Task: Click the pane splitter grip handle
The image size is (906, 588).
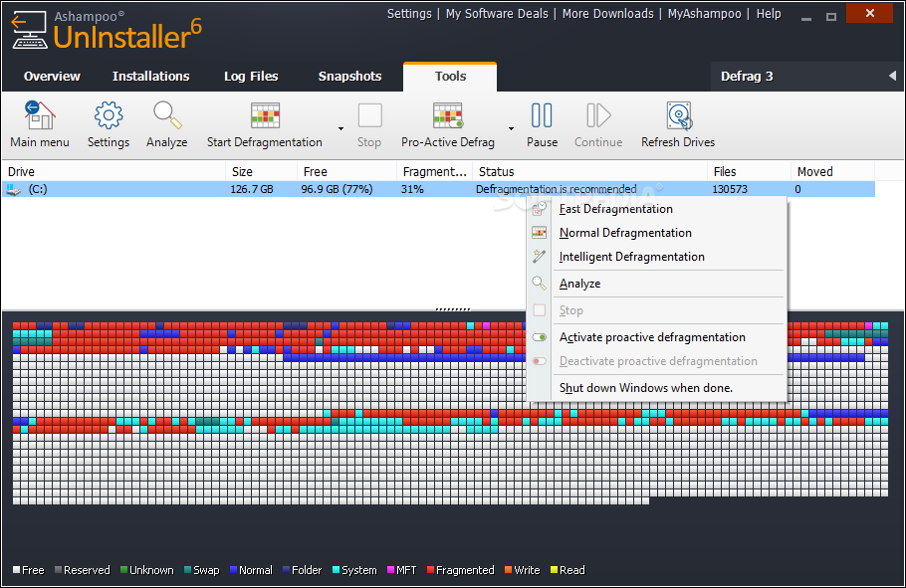Action: pyautogui.click(x=452, y=309)
